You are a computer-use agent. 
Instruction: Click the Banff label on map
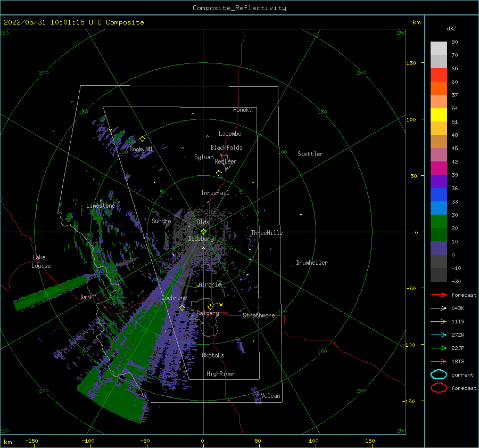click(x=88, y=297)
